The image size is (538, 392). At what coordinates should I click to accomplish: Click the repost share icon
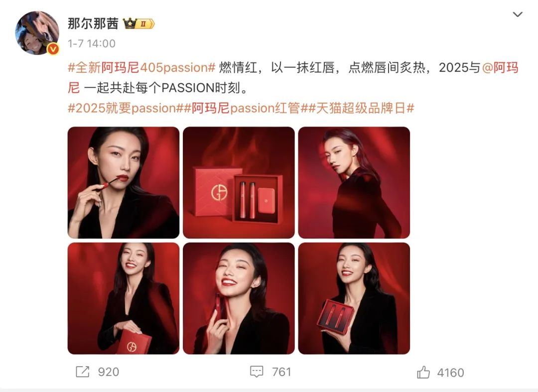[82, 372]
